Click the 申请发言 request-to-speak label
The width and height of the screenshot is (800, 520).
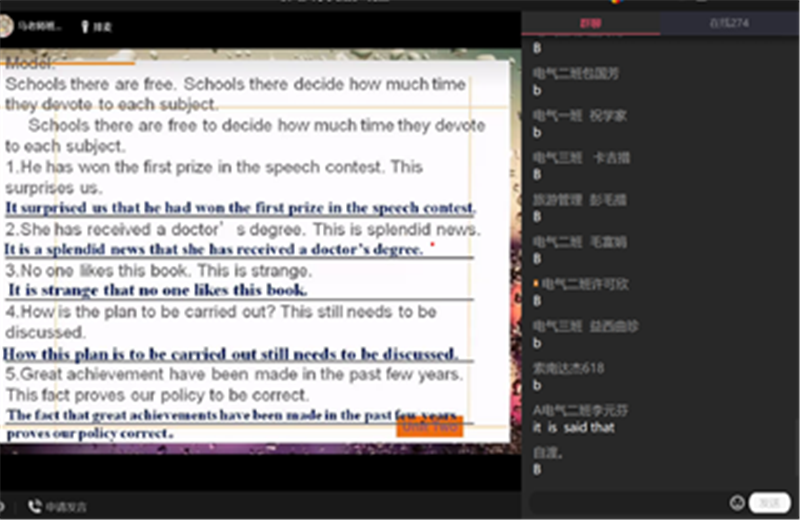tap(65, 507)
